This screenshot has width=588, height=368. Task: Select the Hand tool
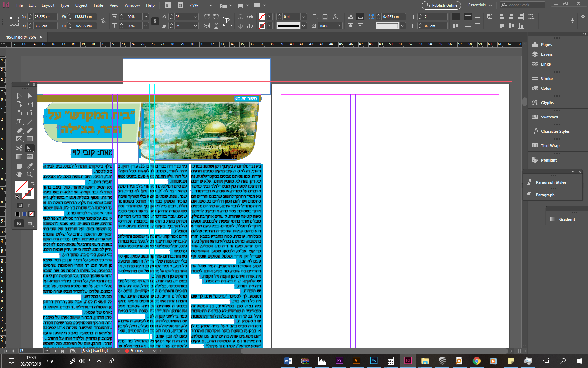(19, 175)
